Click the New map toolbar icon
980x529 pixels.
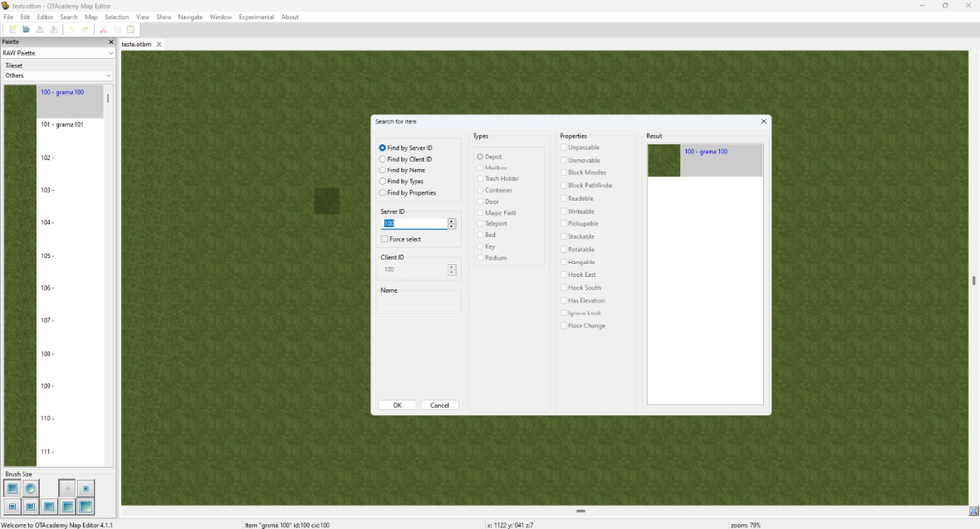click(12, 30)
